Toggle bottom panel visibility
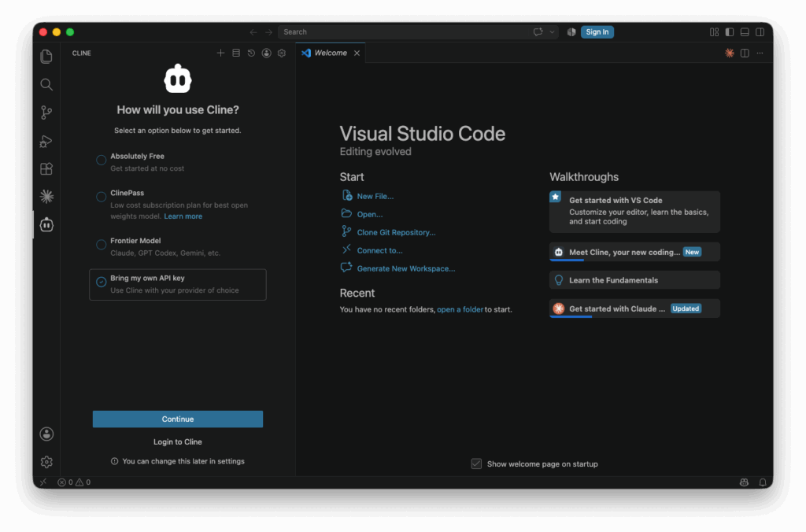Viewport: 806px width, 532px height. coord(745,31)
